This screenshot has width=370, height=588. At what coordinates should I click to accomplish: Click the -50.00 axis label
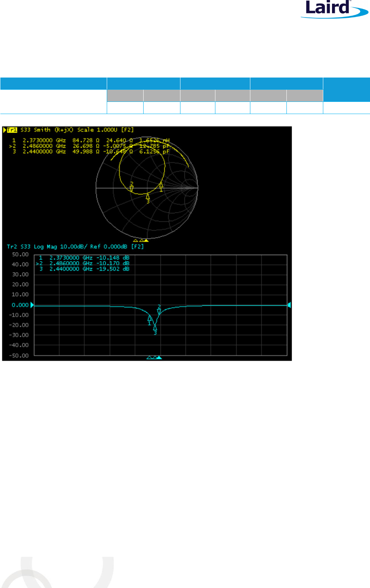(19, 355)
